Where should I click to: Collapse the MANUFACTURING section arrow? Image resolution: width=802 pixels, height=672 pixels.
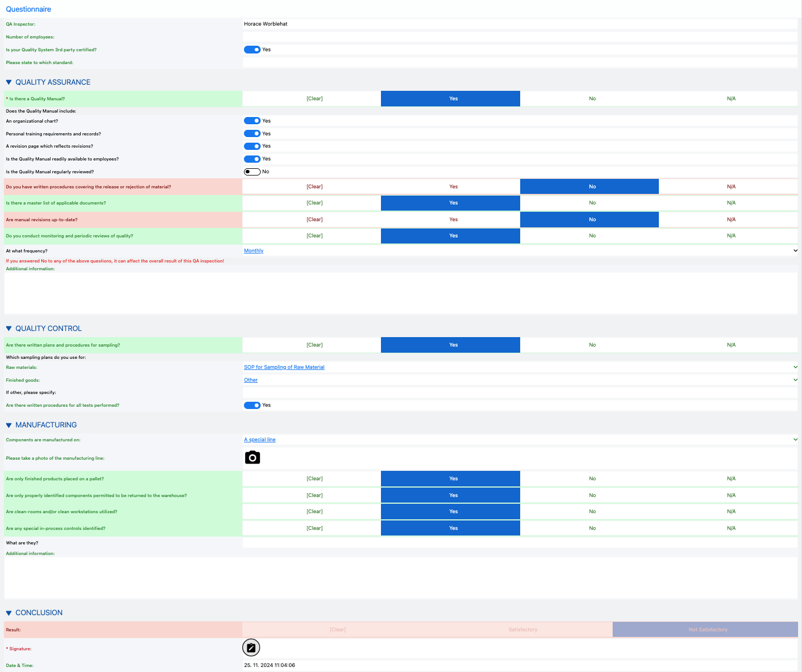pyautogui.click(x=9, y=425)
